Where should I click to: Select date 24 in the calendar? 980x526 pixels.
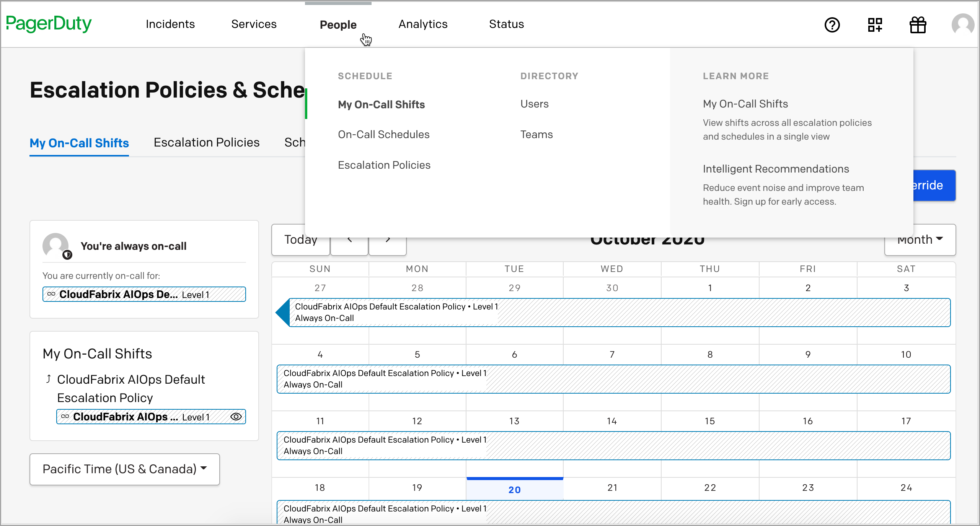(906, 487)
